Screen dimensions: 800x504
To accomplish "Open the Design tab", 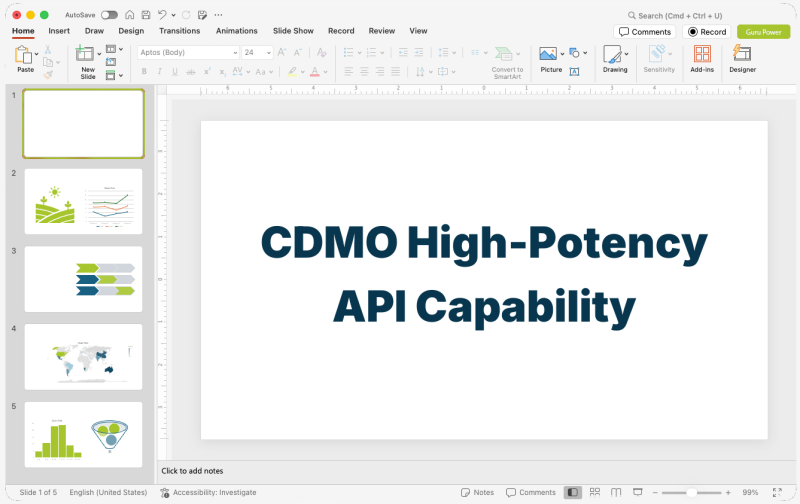I will 131,31.
